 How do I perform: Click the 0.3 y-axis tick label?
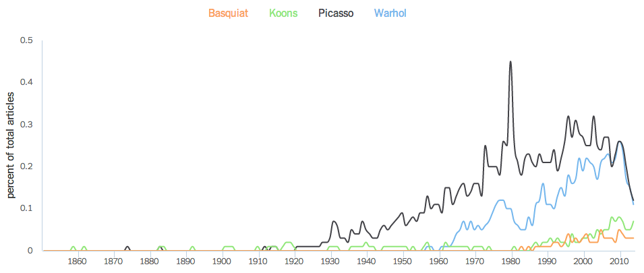[27, 125]
